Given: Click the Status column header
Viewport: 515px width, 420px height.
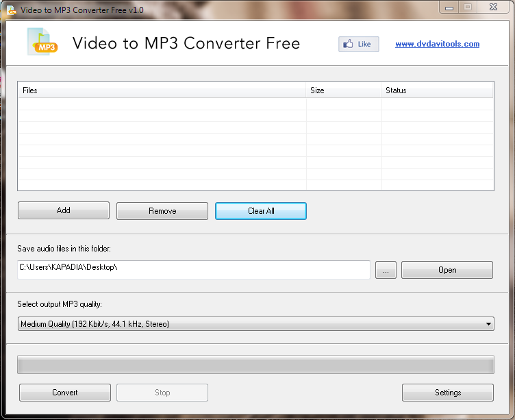Looking at the screenshot, I should pyautogui.click(x=437, y=90).
